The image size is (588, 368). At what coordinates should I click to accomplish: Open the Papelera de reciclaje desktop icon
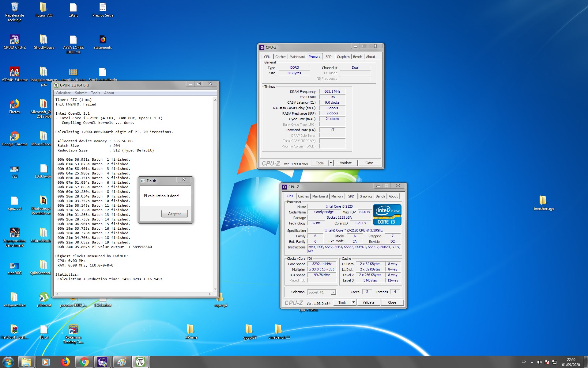point(14,12)
